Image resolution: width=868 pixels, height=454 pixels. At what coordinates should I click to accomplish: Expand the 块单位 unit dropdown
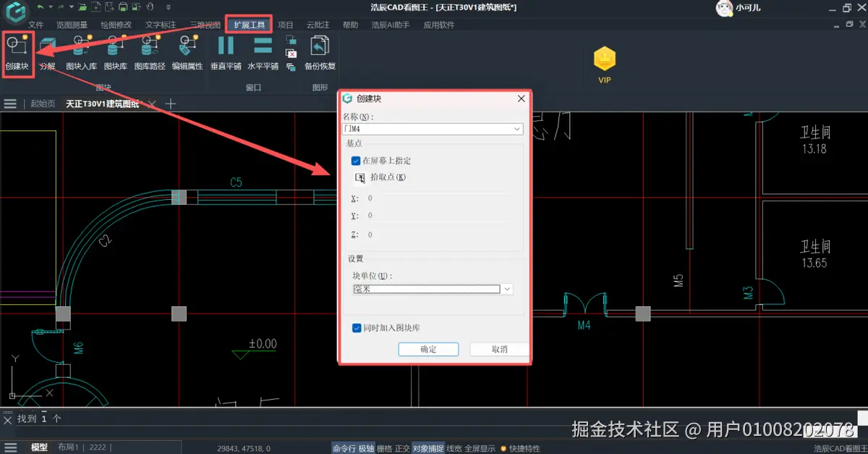[x=508, y=289]
